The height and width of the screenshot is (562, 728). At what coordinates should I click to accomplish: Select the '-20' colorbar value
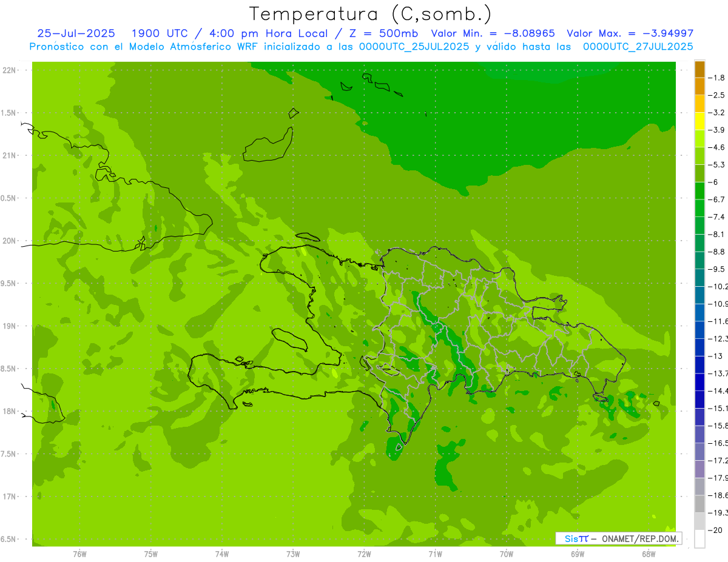tap(716, 530)
